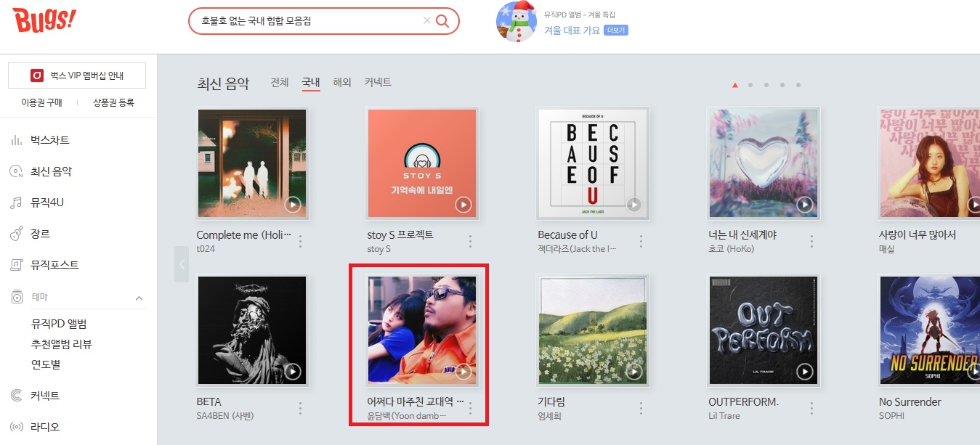Open artist 엄세희 link
The height and width of the screenshot is (445, 980).
pyautogui.click(x=549, y=416)
